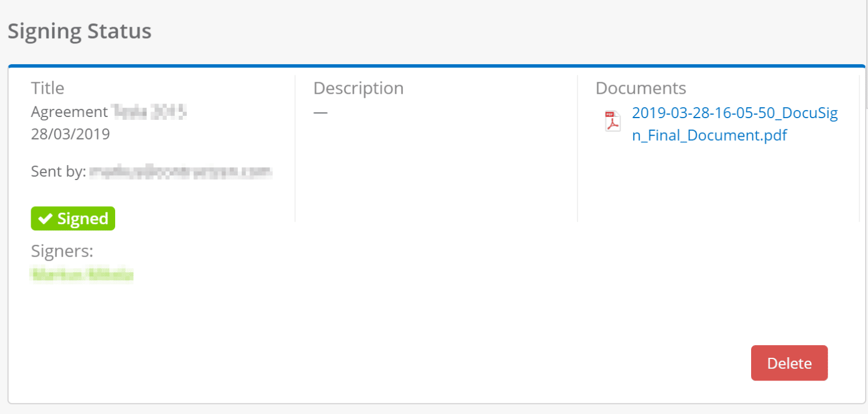This screenshot has width=868, height=414.
Task: Click the date 28/03/2019
Action: [x=70, y=134]
